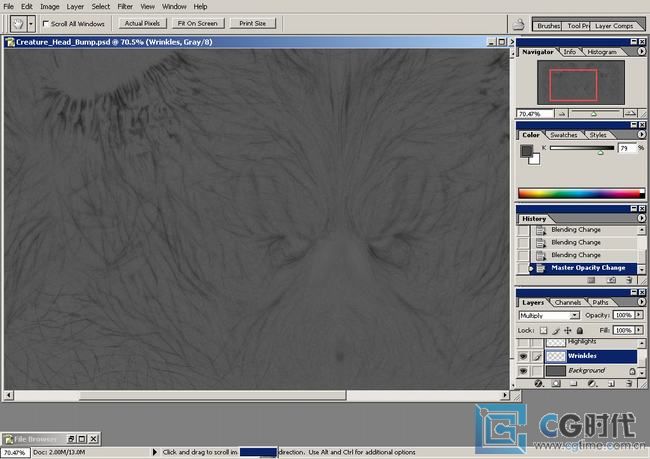
Task: Hide the Background layer eye icon
Action: [524, 371]
